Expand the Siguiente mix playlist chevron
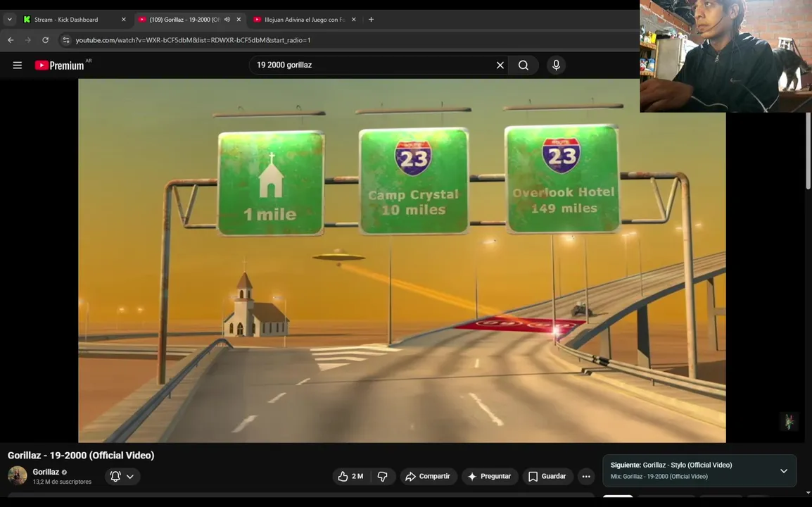The height and width of the screenshot is (507, 812). coord(784,470)
